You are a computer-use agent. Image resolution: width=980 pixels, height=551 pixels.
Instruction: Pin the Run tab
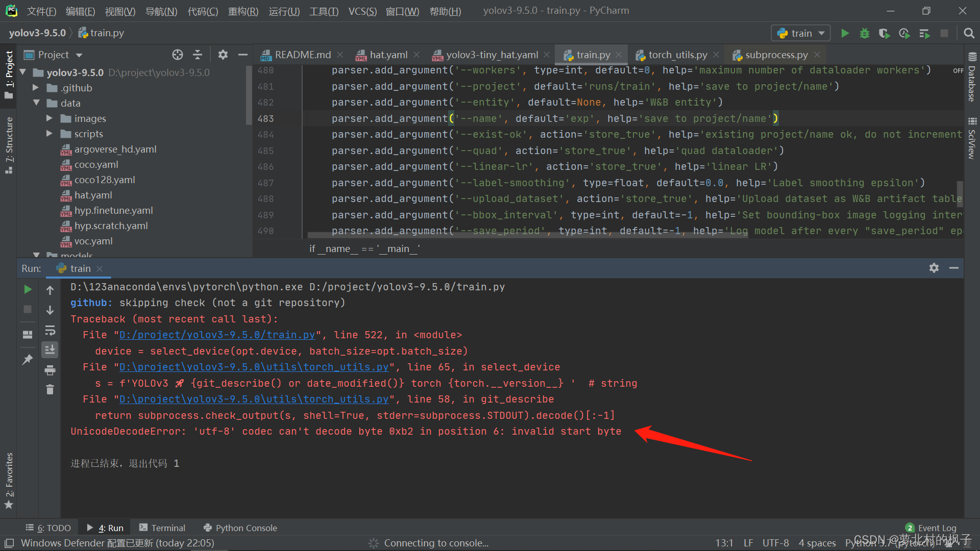point(28,360)
